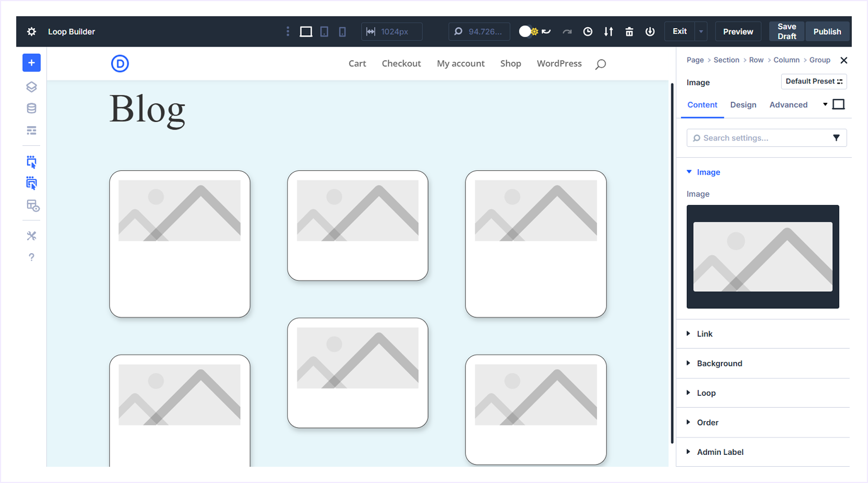The height and width of the screenshot is (483, 868).
Task: Click the power icon in top bar
Action: (x=650, y=31)
